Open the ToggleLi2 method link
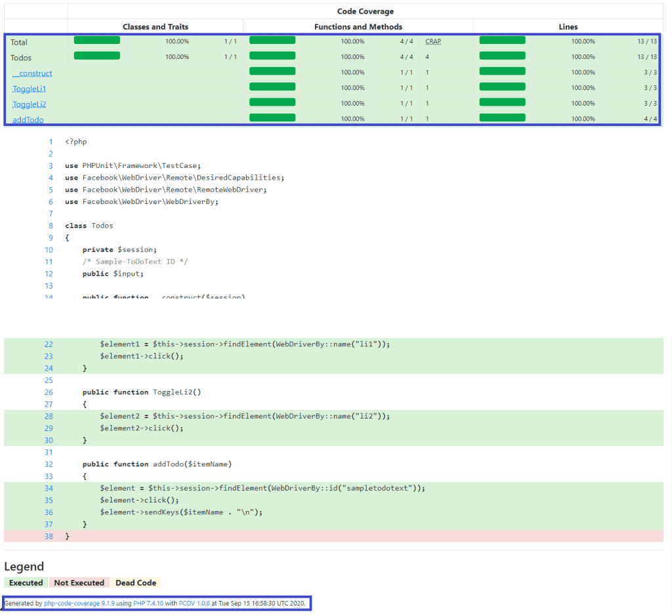 point(30,104)
